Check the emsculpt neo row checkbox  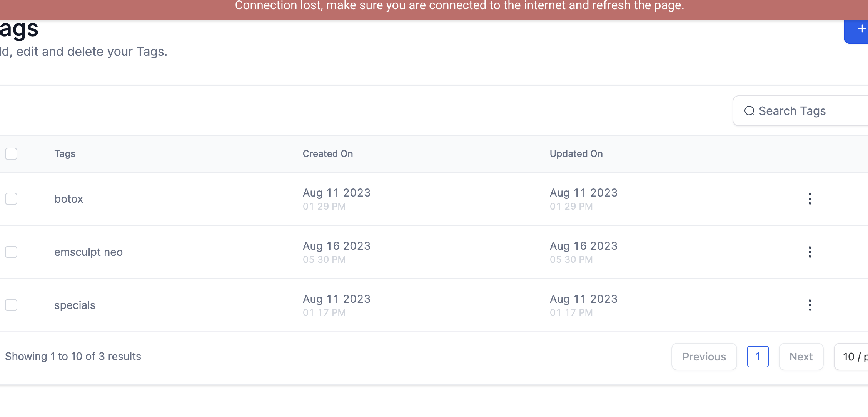[11, 252]
